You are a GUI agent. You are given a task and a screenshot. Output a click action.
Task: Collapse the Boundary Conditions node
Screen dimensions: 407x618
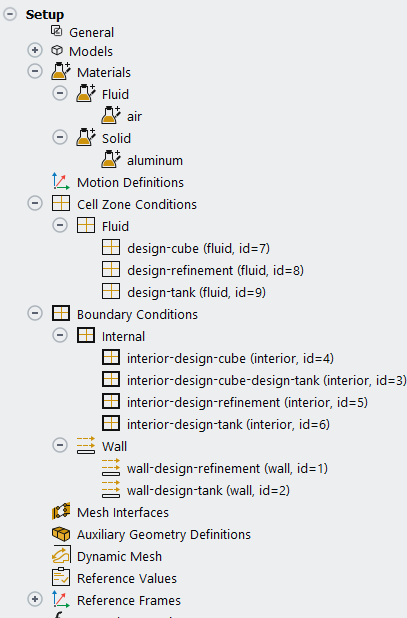tap(35, 314)
